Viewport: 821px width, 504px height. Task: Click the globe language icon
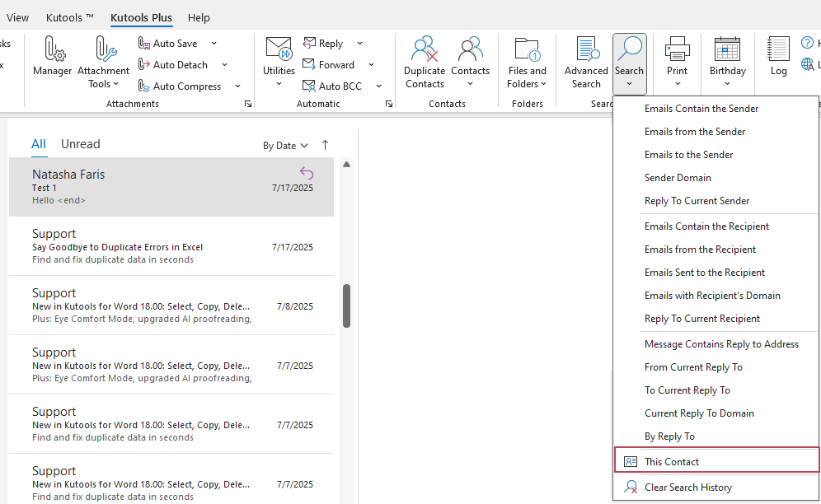(807, 65)
